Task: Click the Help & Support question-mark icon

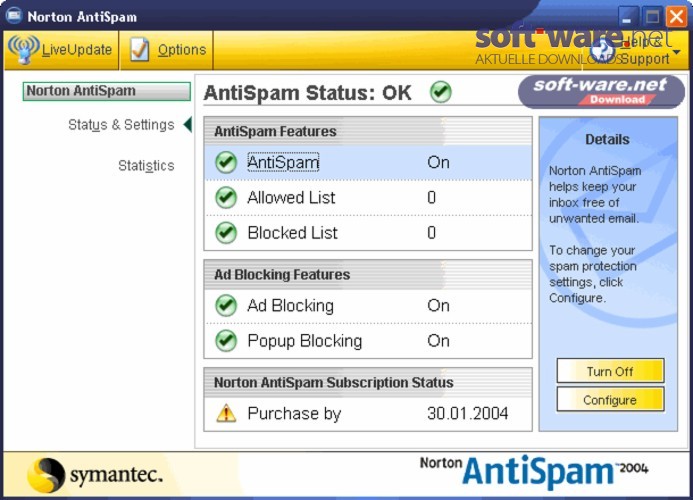Action: click(603, 50)
